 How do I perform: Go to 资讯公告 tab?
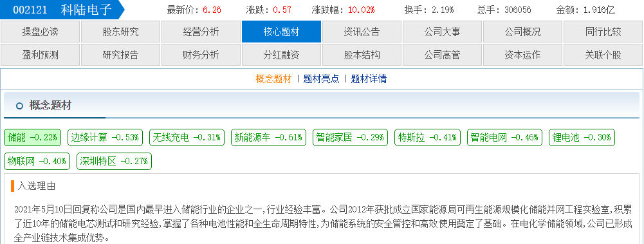pyautogui.click(x=362, y=32)
